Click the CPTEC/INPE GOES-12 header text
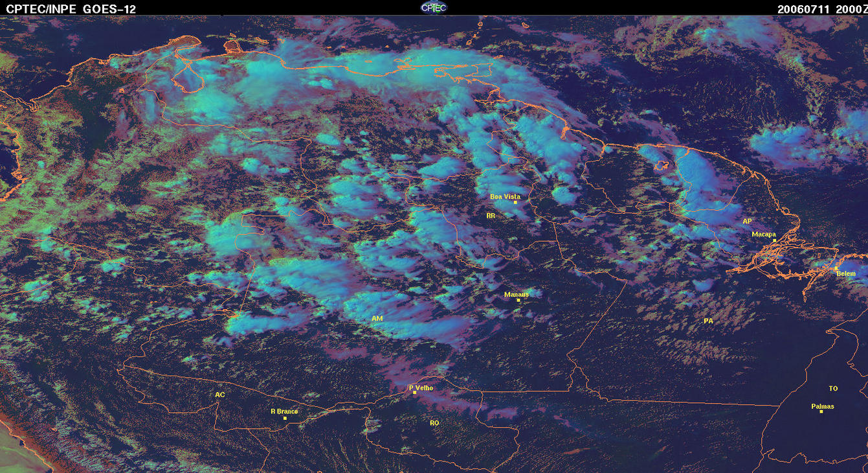 (x=71, y=8)
